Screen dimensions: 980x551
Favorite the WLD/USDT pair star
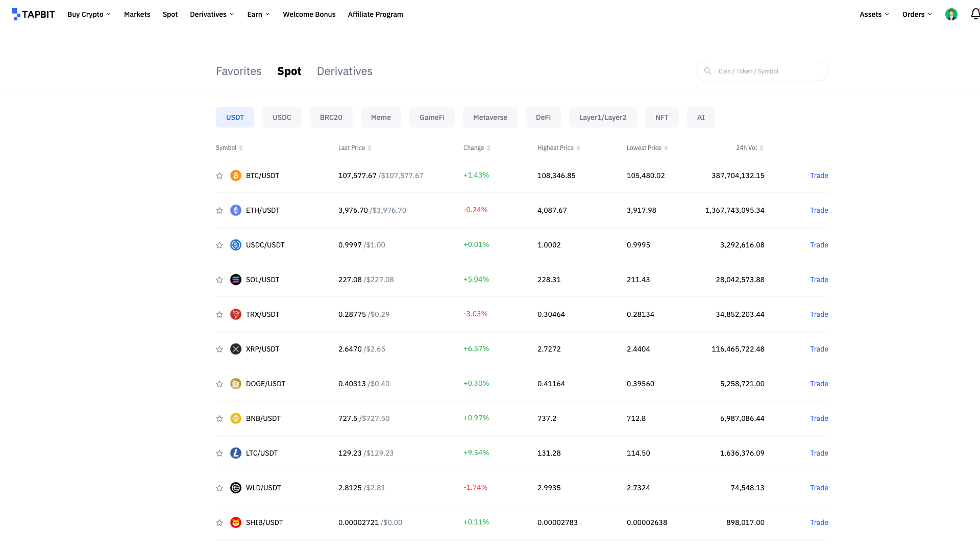[x=219, y=488]
